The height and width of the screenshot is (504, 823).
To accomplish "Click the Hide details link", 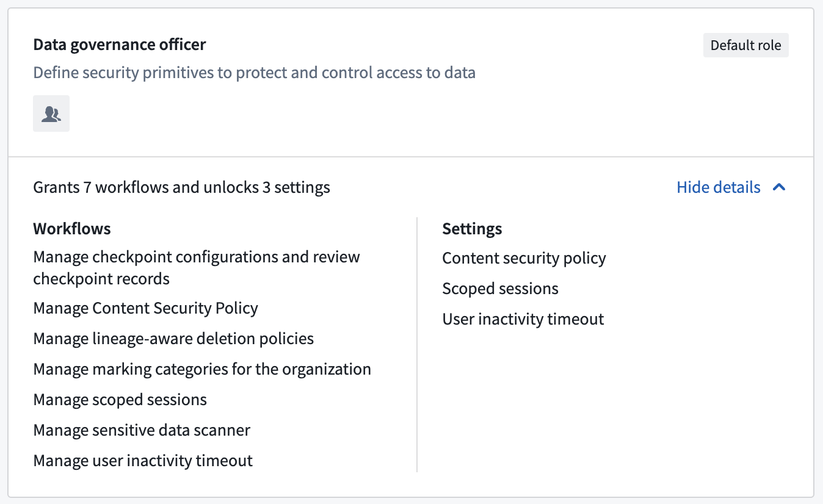I will tap(719, 187).
